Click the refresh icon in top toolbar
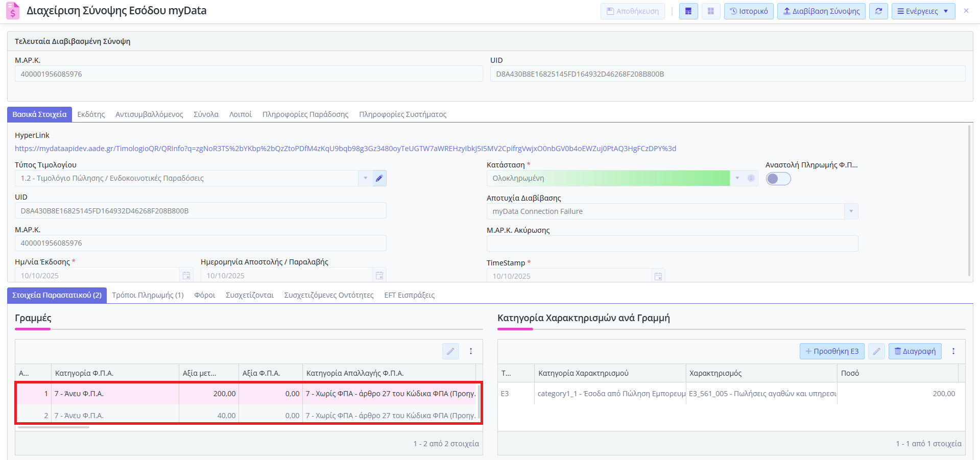 coord(878,11)
